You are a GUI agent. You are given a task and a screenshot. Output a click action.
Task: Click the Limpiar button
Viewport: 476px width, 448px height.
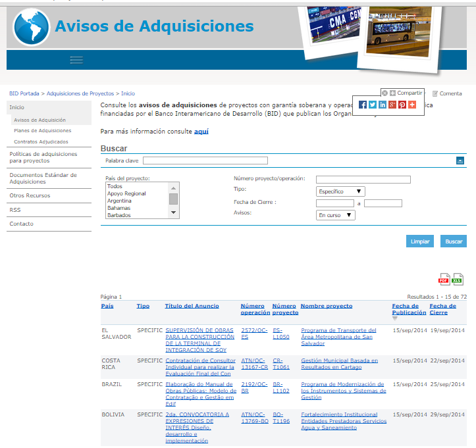point(420,241)
